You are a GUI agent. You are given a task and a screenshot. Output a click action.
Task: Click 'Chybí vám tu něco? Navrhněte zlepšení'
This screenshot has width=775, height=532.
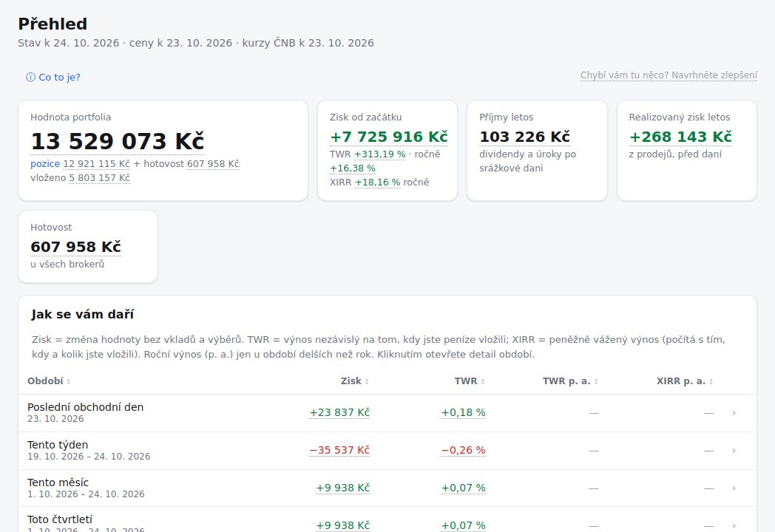tap(669, 75)
